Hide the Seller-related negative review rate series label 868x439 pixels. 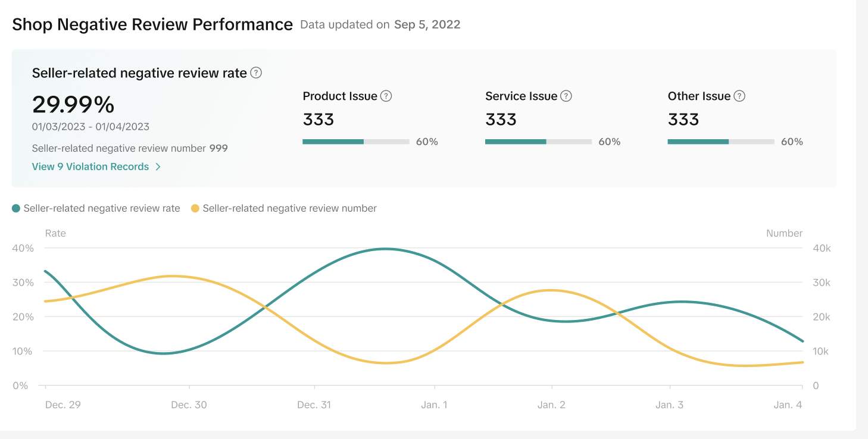[102, 209]
